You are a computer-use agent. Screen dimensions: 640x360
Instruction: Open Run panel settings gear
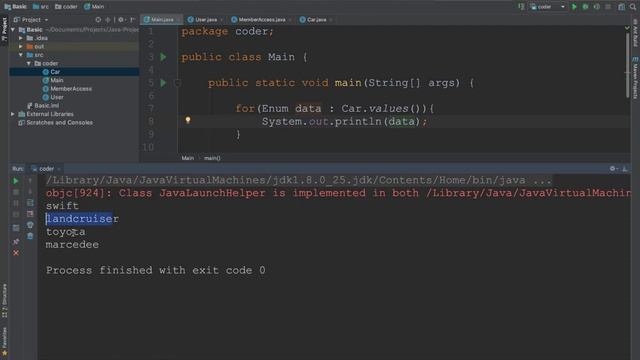tap(613, 169)
